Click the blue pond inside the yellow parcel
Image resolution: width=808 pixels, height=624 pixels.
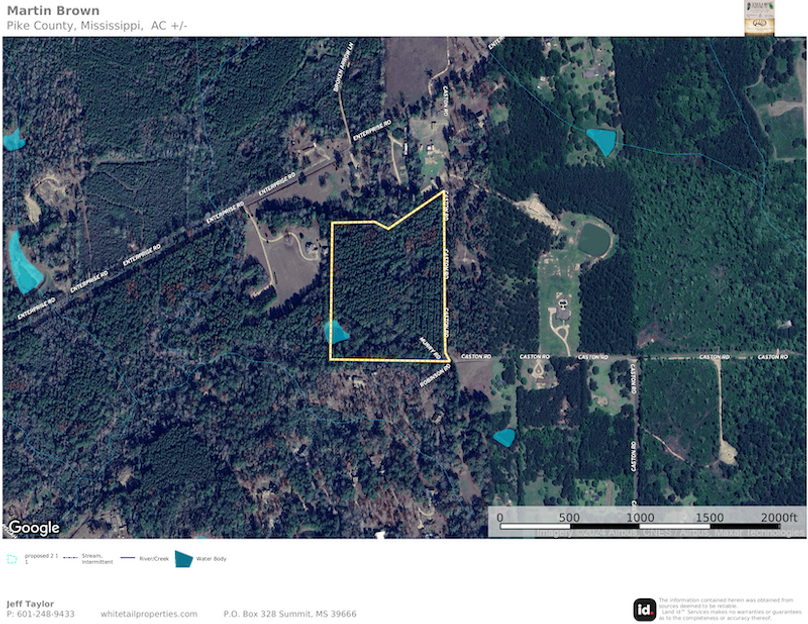coord(337,332)
